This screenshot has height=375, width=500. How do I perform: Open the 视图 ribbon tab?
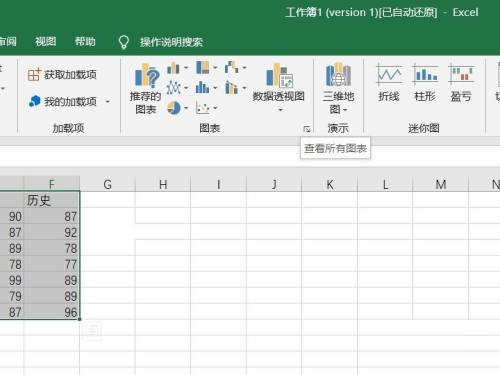(46, 42)
